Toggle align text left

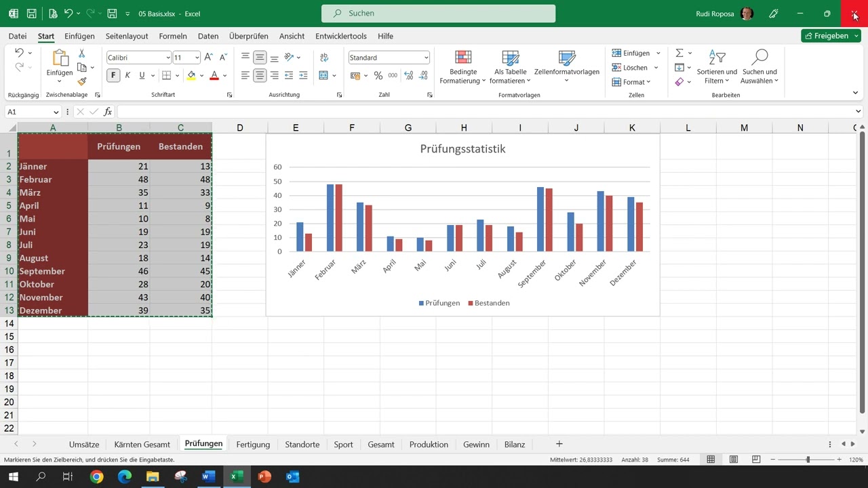tap(245, 75)
